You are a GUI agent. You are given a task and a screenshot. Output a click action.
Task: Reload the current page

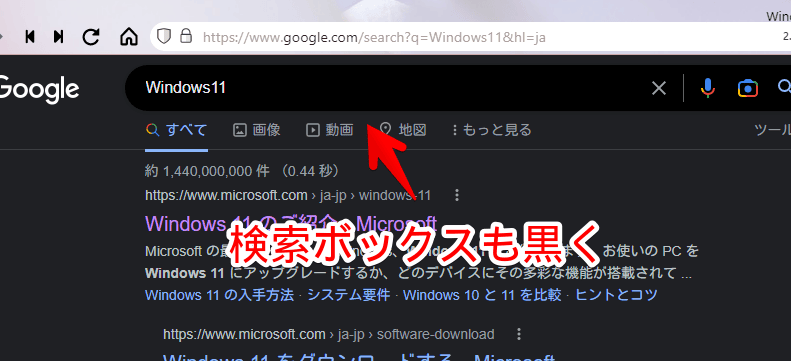91,37
